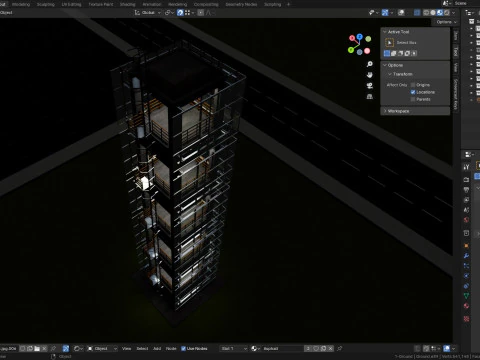Image resolution: width=480 pixels, height=360 pixels.
Task: Click the new material duplicate icon
Action: coord(323,348)
